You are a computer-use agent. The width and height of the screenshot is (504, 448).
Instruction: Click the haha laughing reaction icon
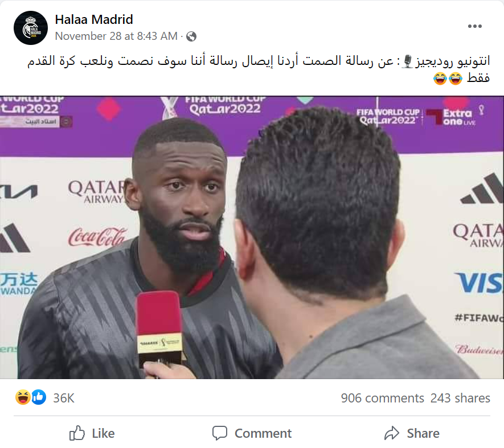(x=23, y=397)
